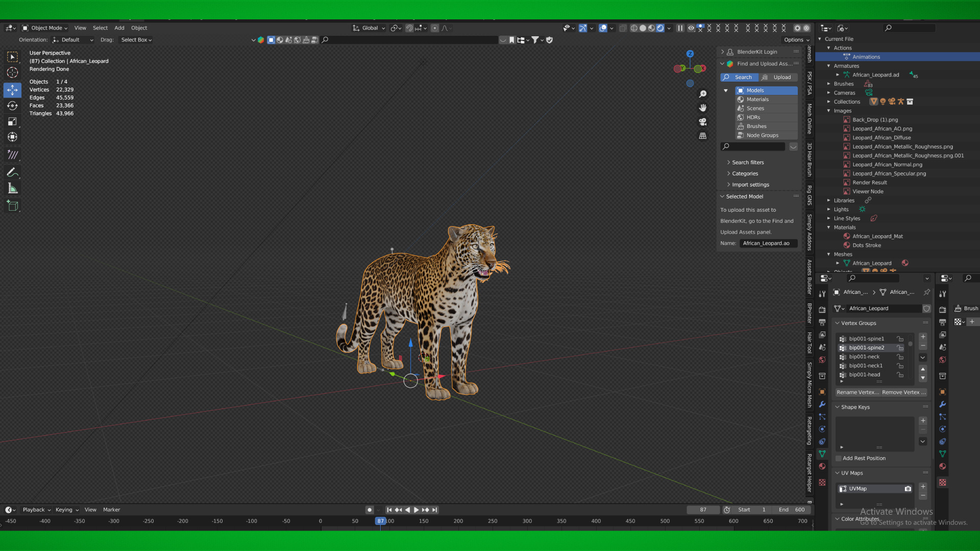Open the viewport View menu
Viewport: 980px width, 551px height.
click(x=80, y=28)
